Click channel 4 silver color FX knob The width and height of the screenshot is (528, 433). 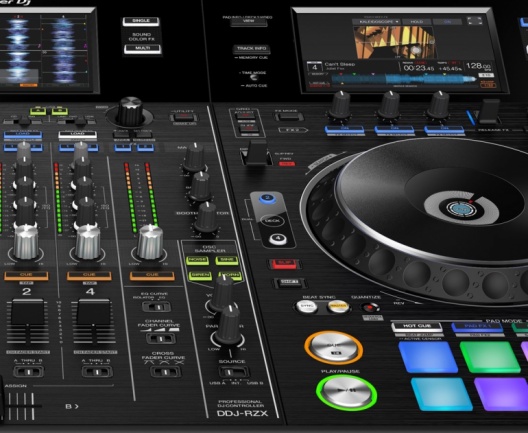(x=88, y=242)
